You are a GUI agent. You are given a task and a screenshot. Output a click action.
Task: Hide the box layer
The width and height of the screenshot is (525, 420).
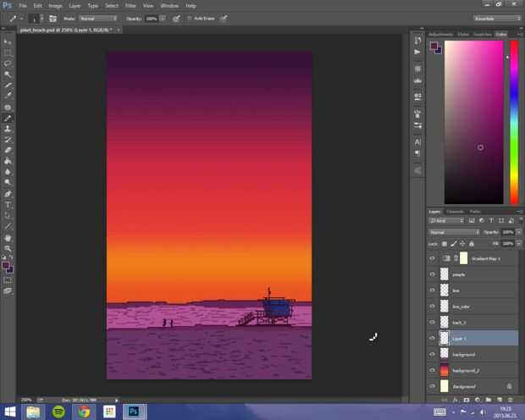432,290
